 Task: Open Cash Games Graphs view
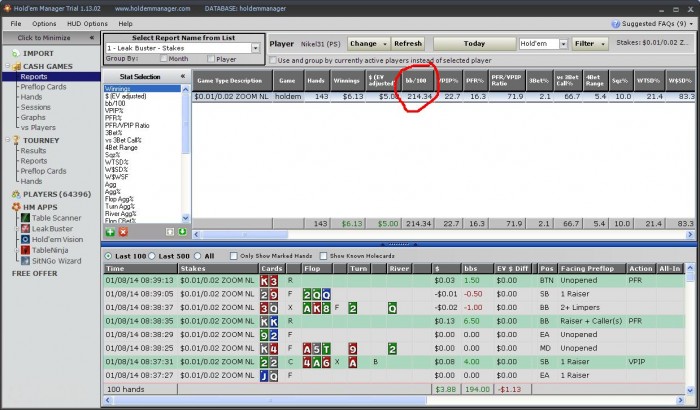33,117
